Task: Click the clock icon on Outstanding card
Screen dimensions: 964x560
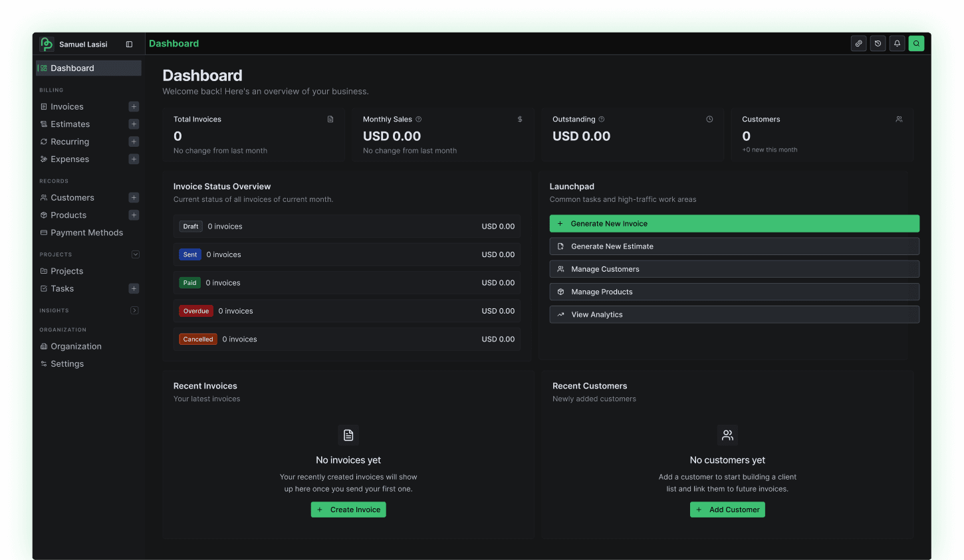Action: [x=709, y=120]
